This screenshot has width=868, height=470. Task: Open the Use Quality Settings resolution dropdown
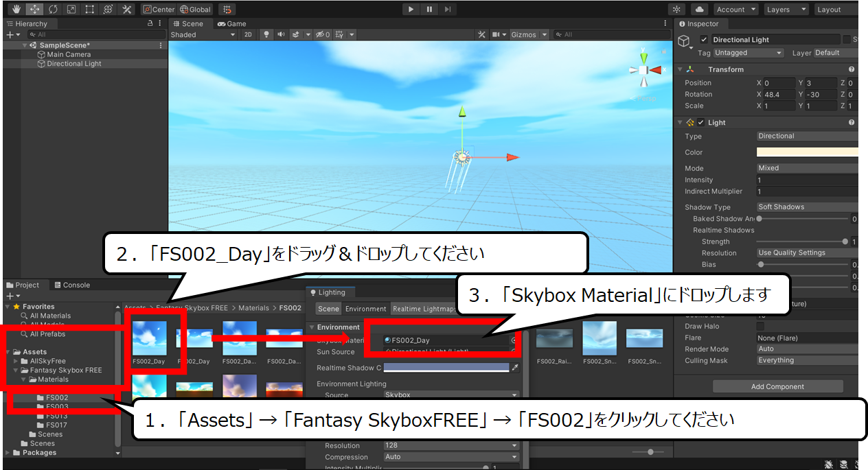[x=808, y=253]
